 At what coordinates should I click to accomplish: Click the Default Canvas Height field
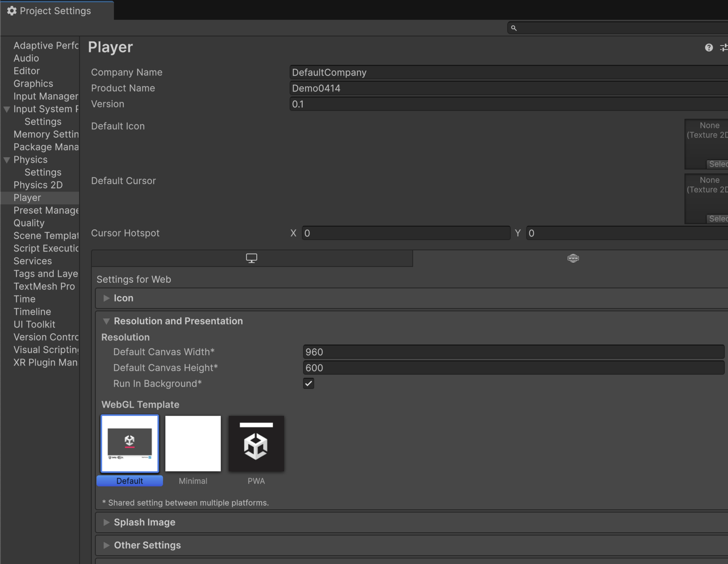(x=513, y=368)
